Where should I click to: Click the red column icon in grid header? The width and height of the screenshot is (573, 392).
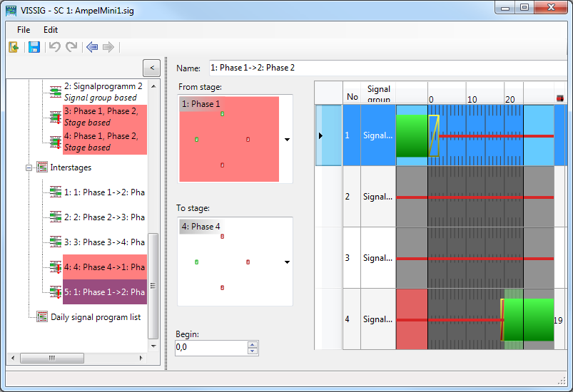560,98
